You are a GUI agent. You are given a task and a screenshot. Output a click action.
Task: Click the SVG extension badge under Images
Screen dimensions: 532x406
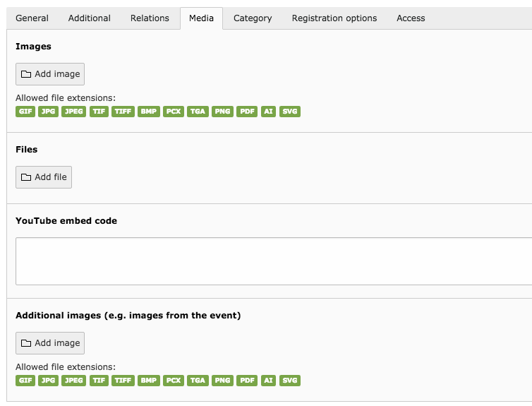click(290, 112)
